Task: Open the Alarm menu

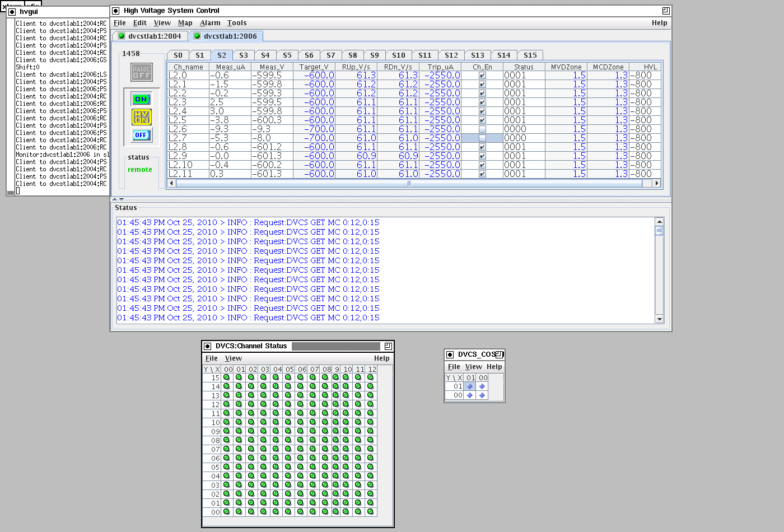Action: click(x=210, y=23)
